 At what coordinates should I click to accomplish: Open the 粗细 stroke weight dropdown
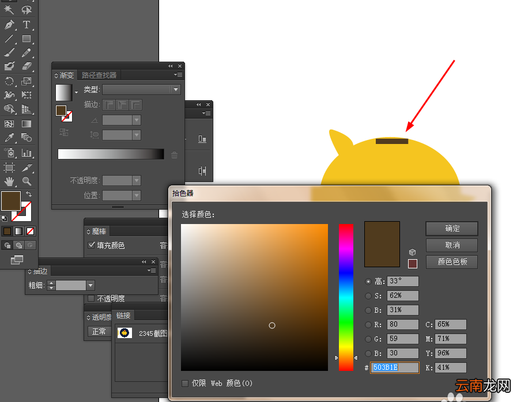[90, 286]
